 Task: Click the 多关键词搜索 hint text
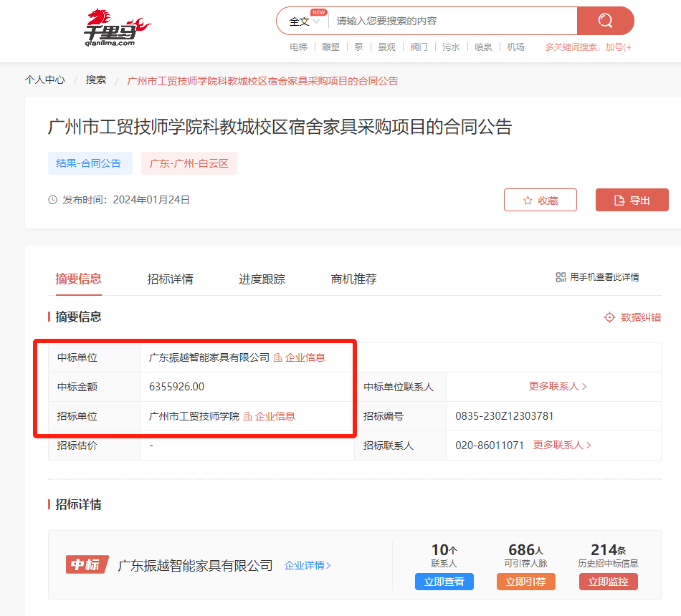pos(588,47)
